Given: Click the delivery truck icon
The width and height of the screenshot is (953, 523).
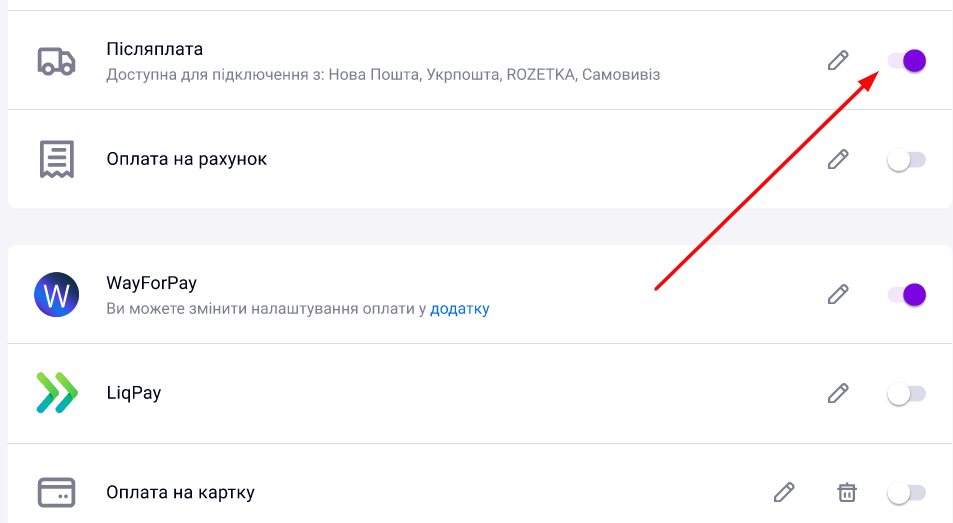Looking at the screenshot, I should click(57, 61).
